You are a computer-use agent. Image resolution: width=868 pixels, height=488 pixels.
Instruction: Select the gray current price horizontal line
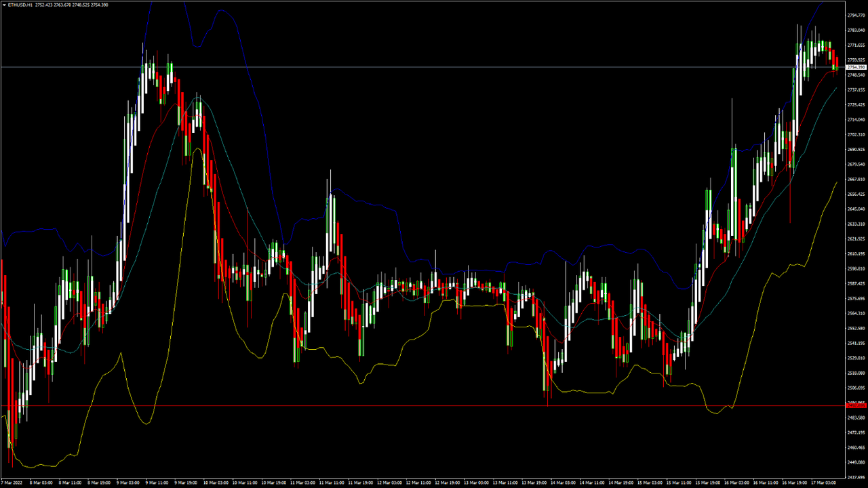click(407, 67)
